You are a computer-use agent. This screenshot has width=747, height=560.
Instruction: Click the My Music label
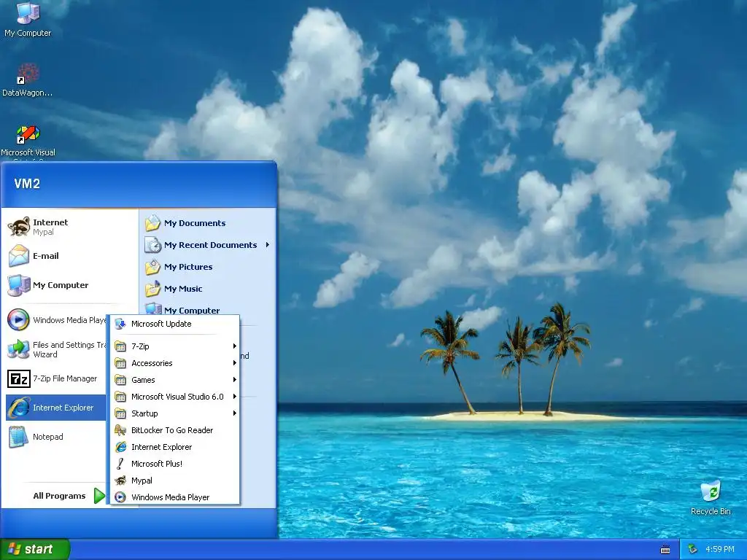[183, 289]
